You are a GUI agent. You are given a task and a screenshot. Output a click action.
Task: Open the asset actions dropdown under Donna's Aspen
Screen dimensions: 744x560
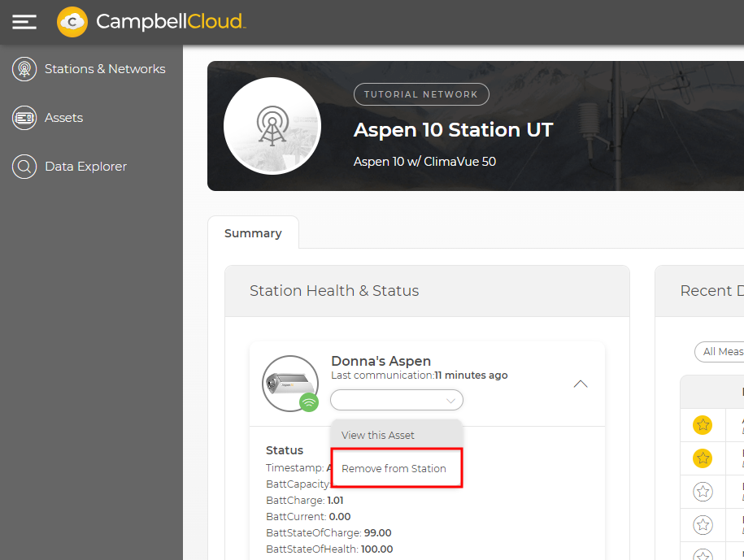click(x=397, y=400)
